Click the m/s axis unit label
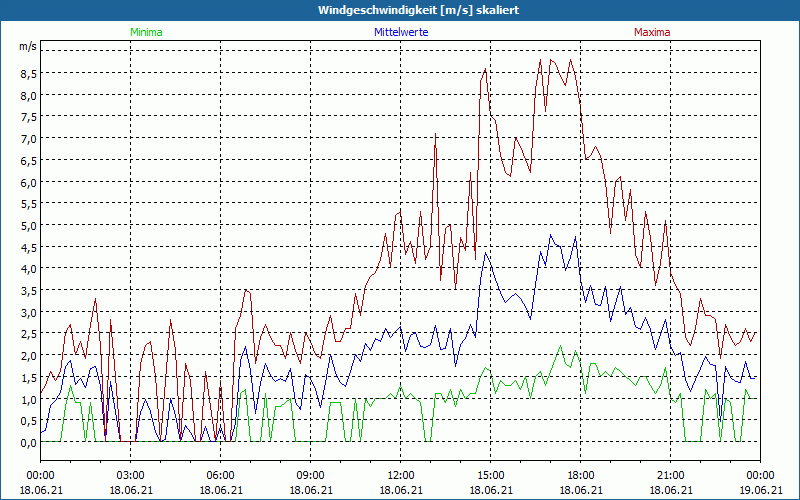The image size is (800, 500). pyautogui.click(x=28, y=46)
